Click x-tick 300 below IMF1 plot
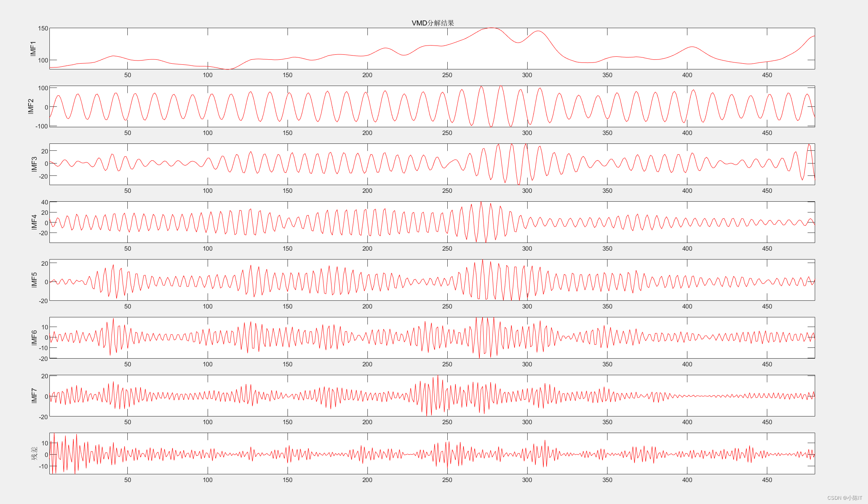This screenshot has width=868, height=504. point(527,75)
